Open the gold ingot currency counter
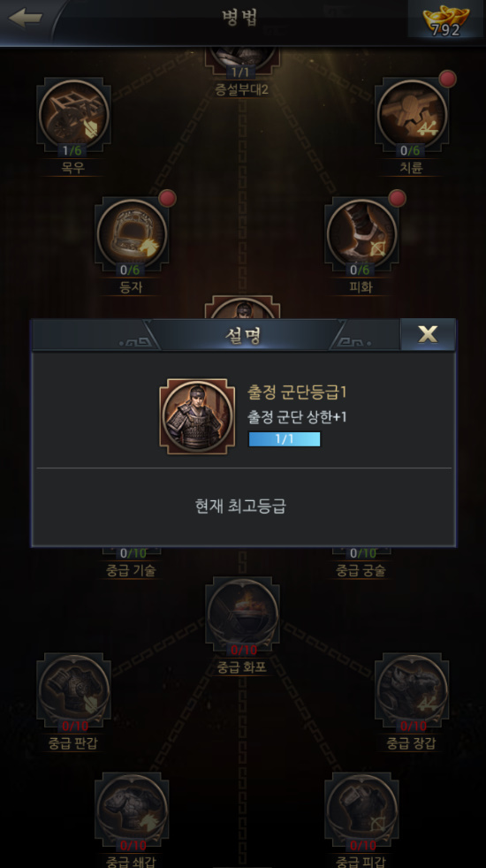 (x=445, y=20)
